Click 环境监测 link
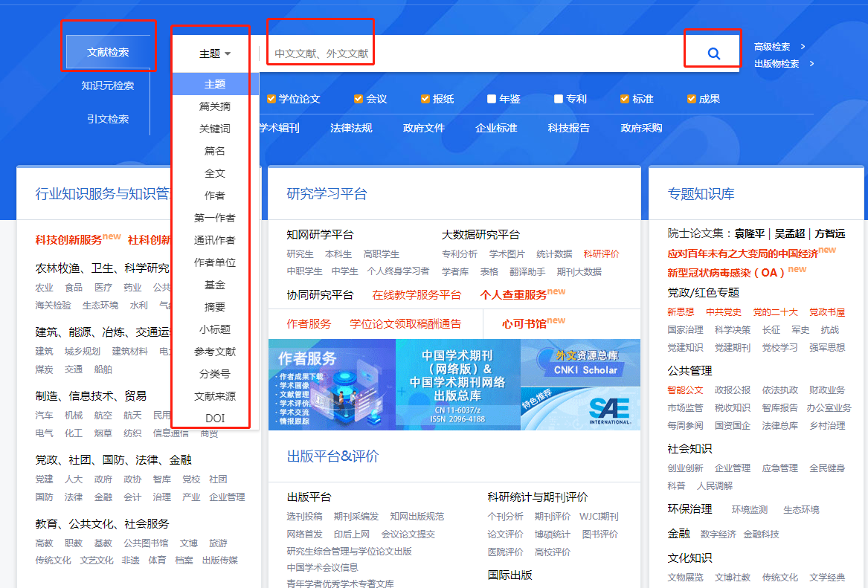 click(x=750, y=510)
